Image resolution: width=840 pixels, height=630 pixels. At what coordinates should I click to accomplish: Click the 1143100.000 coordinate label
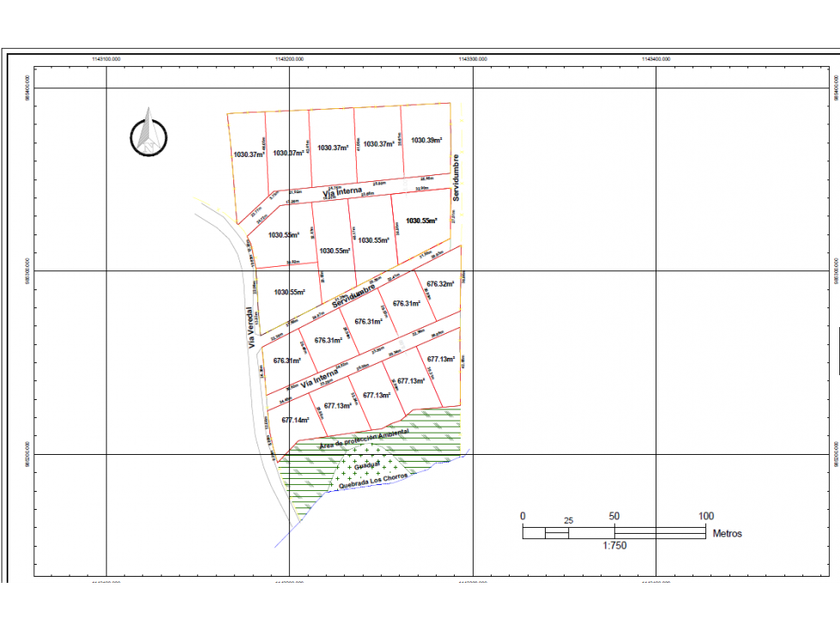(x=106, y=59)
